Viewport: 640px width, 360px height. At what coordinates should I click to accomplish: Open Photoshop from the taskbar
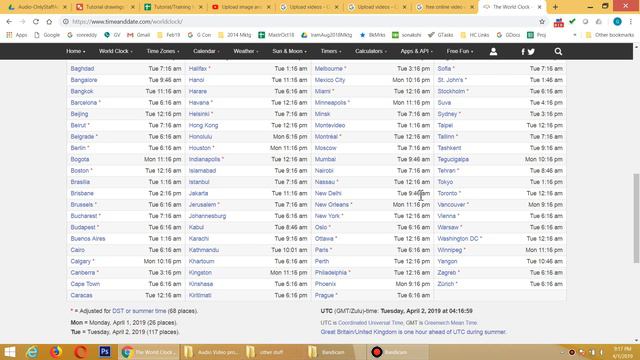pos(105,351)
